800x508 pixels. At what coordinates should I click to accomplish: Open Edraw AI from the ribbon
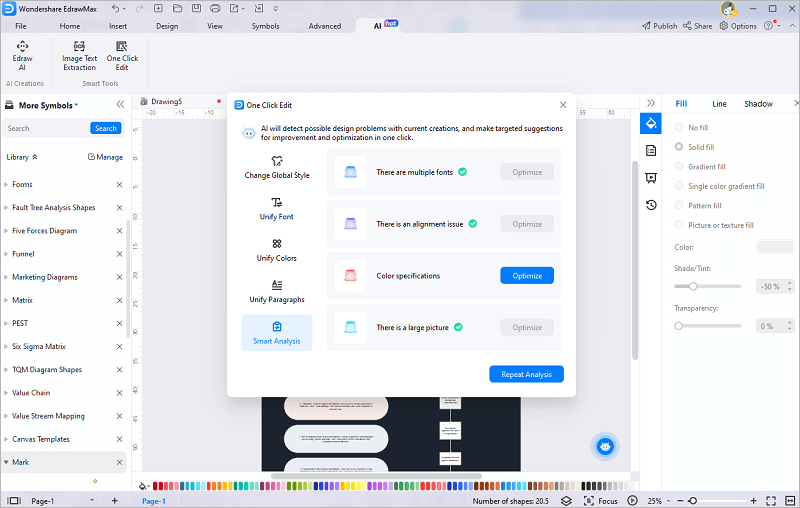pyautogui.click(x=22, y=55)
